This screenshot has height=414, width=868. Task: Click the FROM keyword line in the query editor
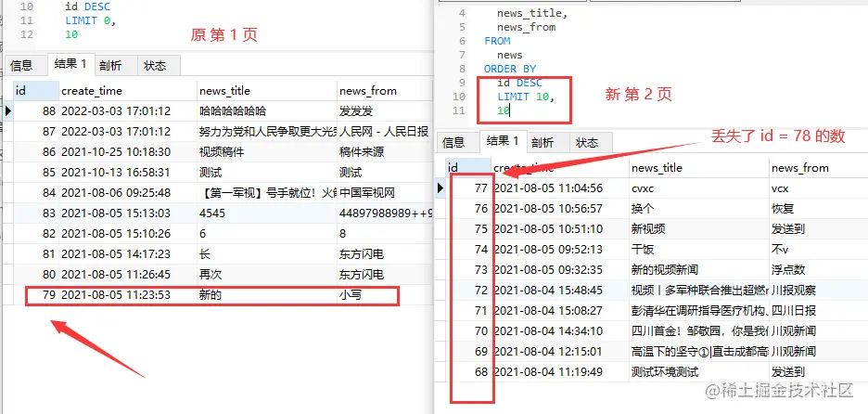(497, 41)
